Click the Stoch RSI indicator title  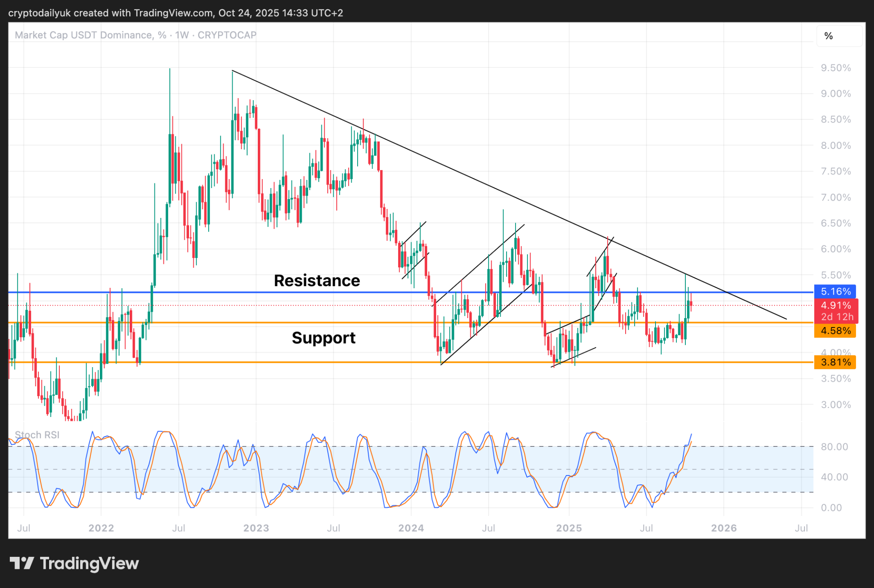(x=37, y=435)
